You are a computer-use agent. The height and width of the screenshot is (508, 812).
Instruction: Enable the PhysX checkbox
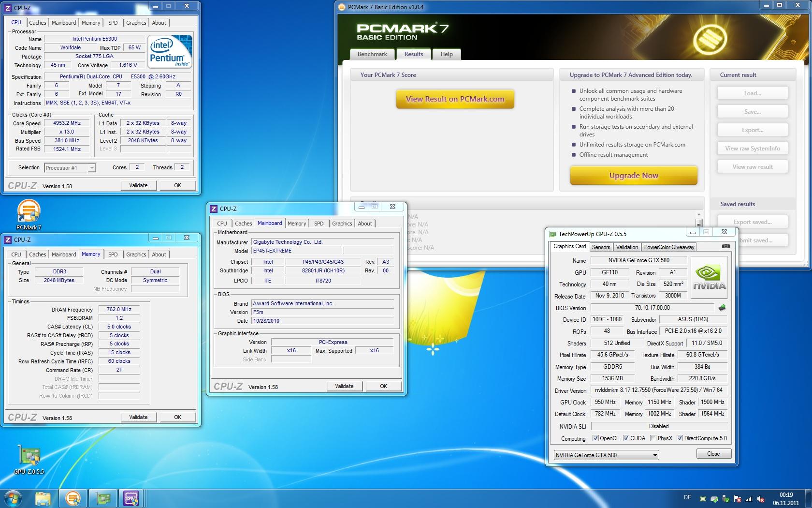tap(653, 438)
